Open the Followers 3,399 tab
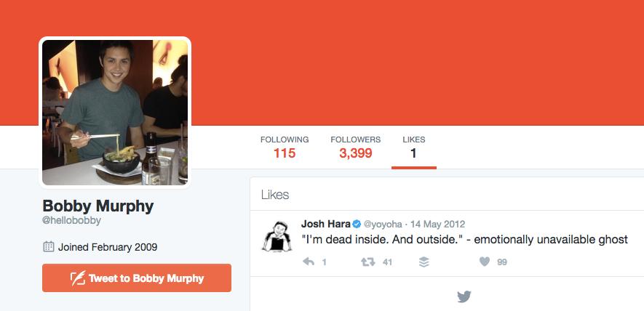 click(356, 147)
